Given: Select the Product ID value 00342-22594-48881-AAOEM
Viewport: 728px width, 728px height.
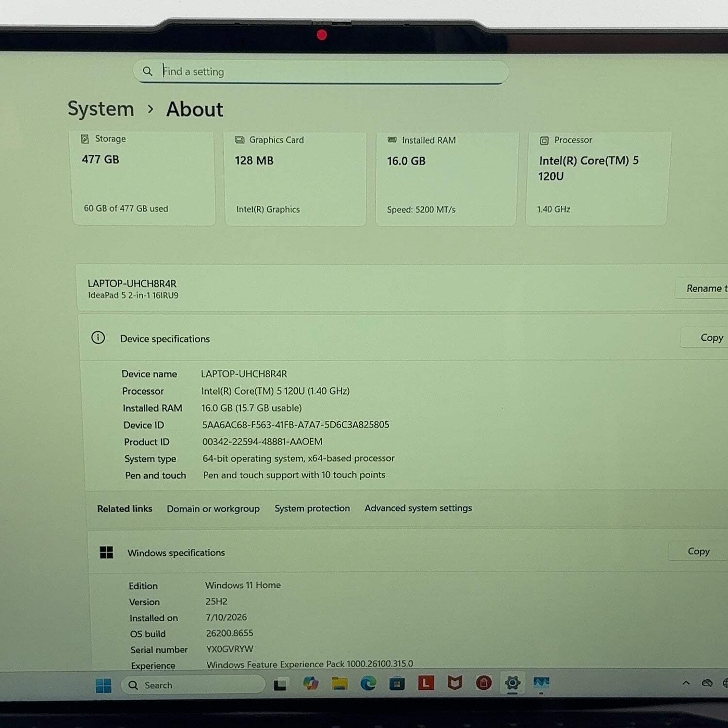Looking at the screenshot, I should pyautogui.click(x=262, y=442).
